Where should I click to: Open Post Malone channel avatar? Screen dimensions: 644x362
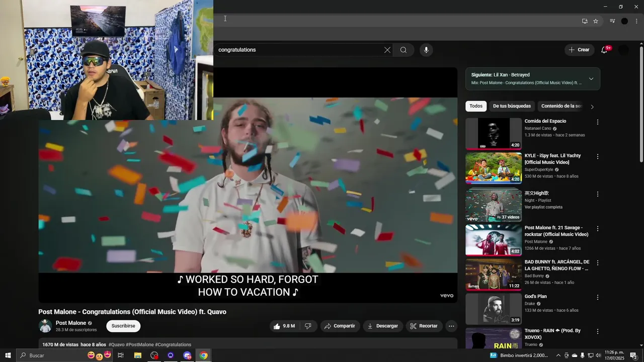tap(45, 326)
